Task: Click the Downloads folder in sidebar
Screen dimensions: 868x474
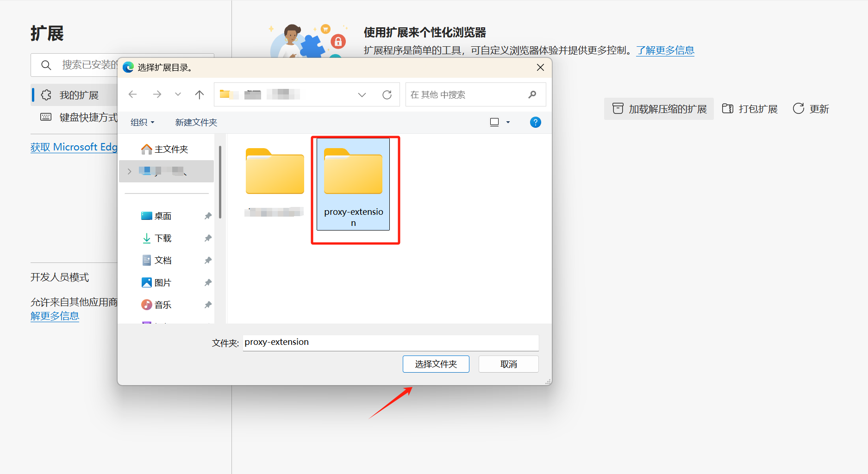Action: coord(162,238)
